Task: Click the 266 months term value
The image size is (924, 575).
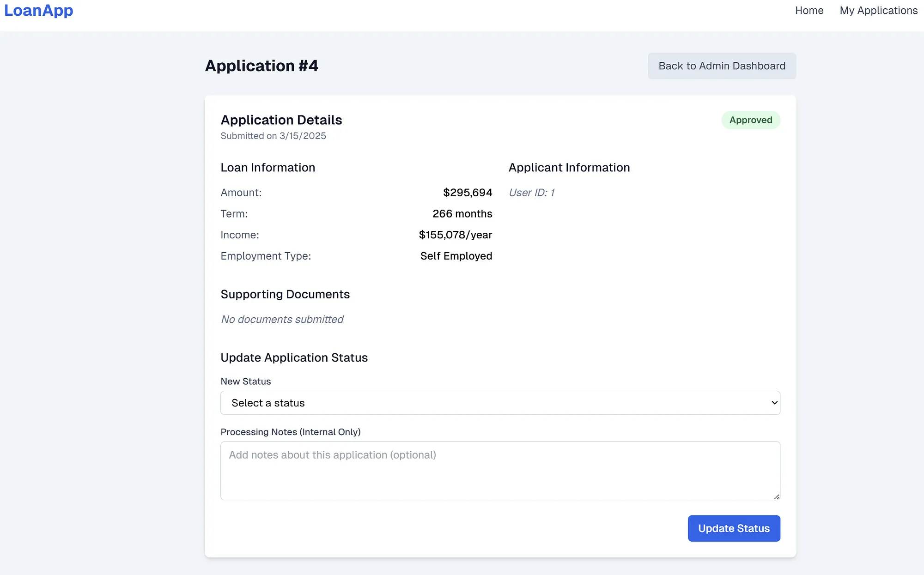Action: (x=462, y=214)
